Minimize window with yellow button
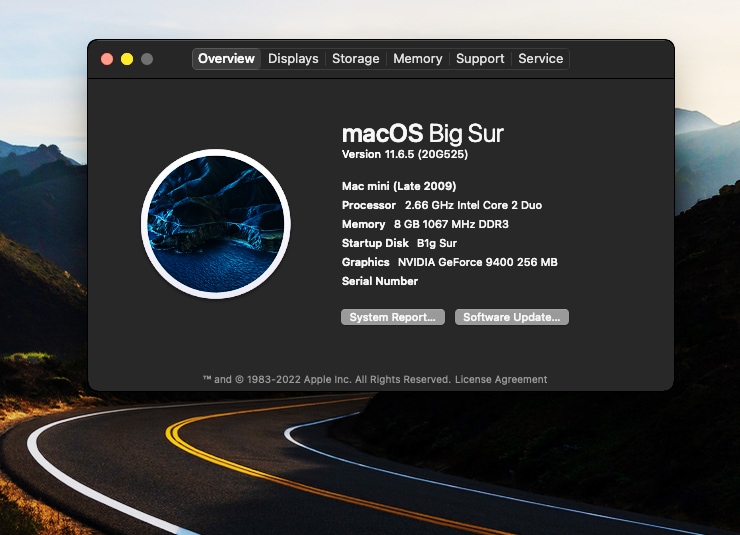The height and width of the screenshot is (535, 740). point(127,59)
